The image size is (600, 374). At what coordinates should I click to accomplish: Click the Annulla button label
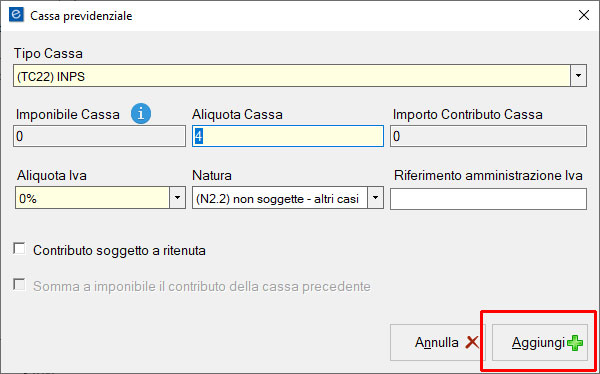point(437,343)
